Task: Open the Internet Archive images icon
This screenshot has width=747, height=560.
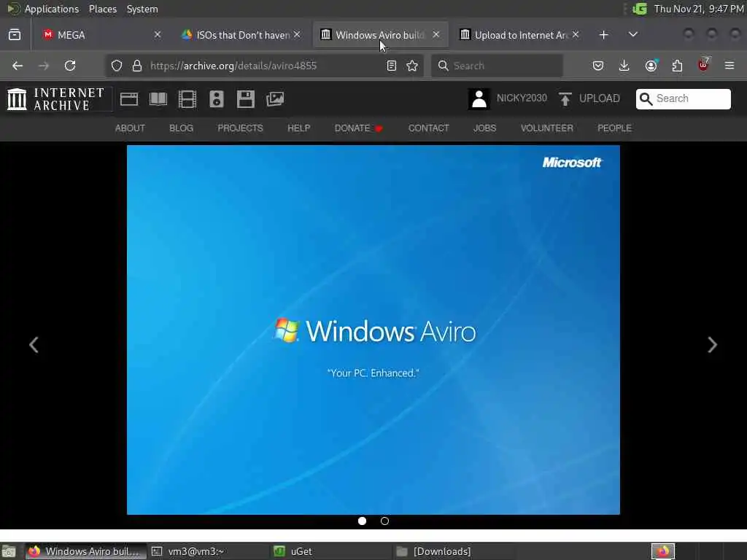Action: tap(275, 99)
